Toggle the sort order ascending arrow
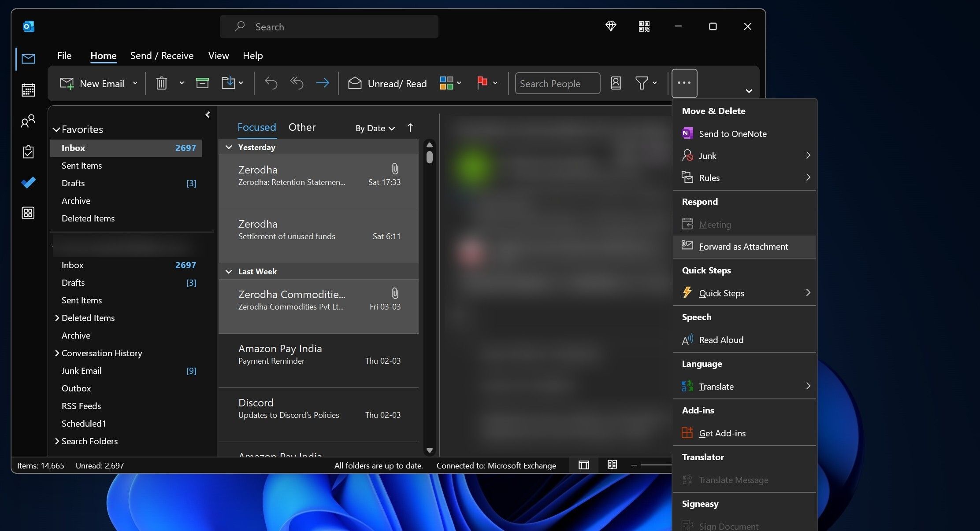The width and height of the screenshot is (980, 531). [410, 128]
